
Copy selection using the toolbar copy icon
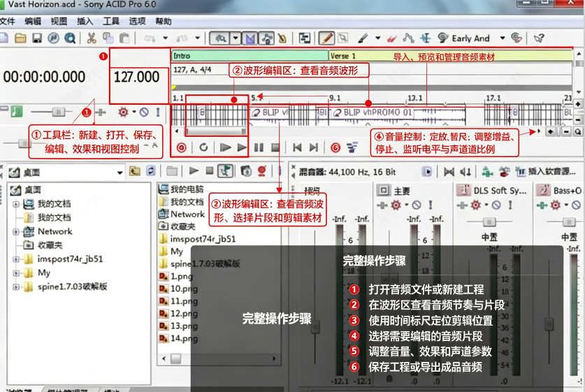pyautogui.click(x=108, y=38)
